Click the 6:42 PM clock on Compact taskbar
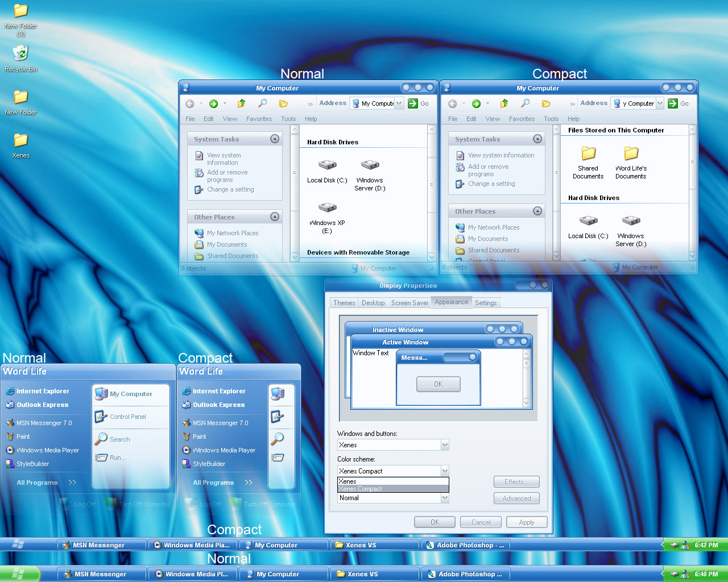Viewport: 728px width, 582px height. click(706, 545)
